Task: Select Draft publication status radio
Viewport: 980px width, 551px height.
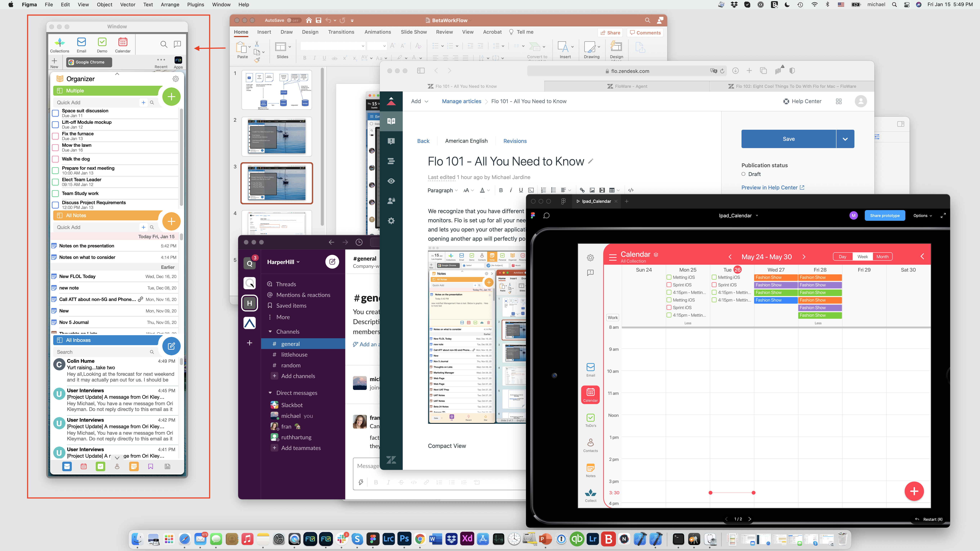Action: 743,174
